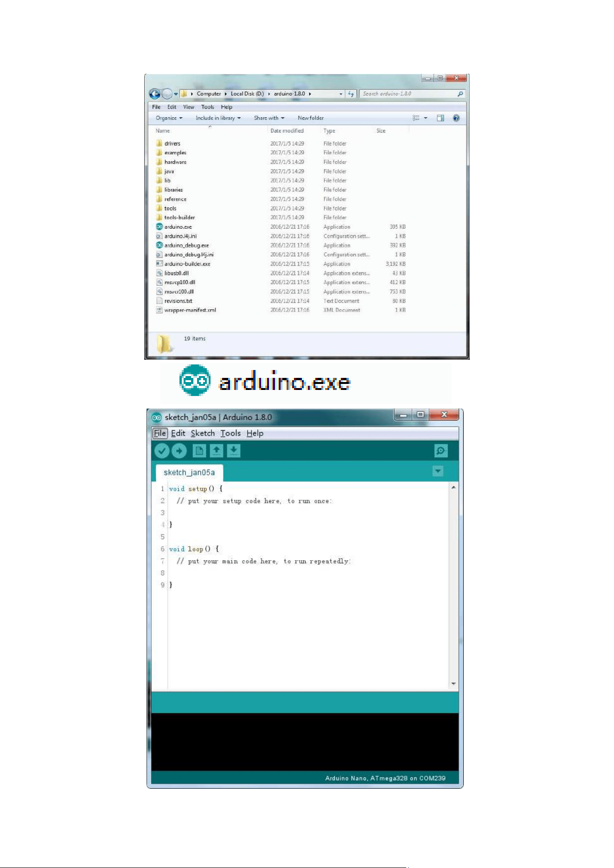Sort by the Date modified column header

click(x=287, y=131)
